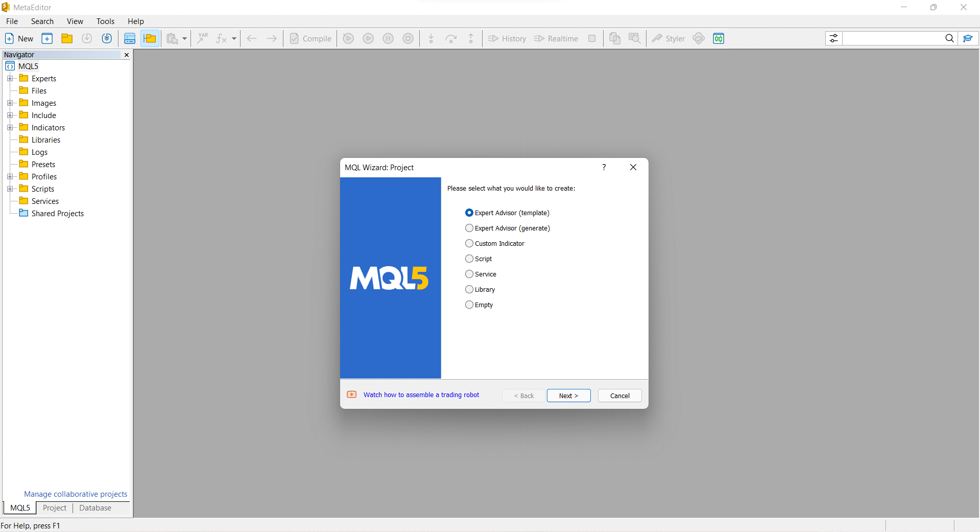Click the green trading terminal icon

(x=719, y=38)
